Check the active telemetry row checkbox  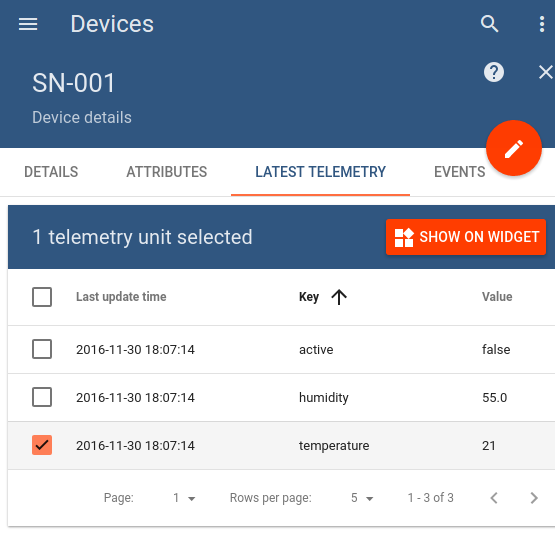(42, 349)
